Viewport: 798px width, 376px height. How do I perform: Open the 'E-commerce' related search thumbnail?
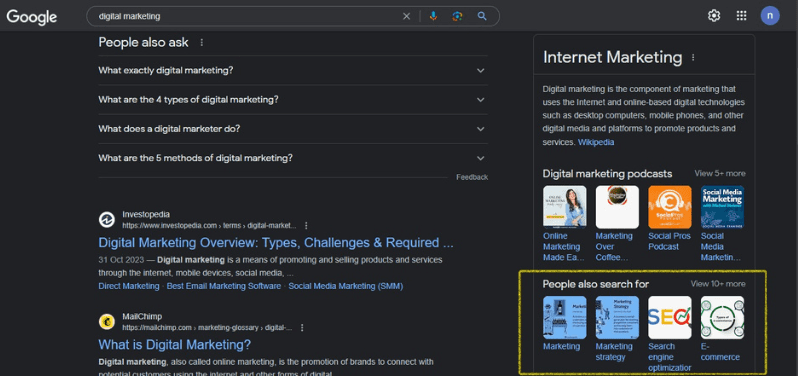pyautogui.click(x=722, y=317)
